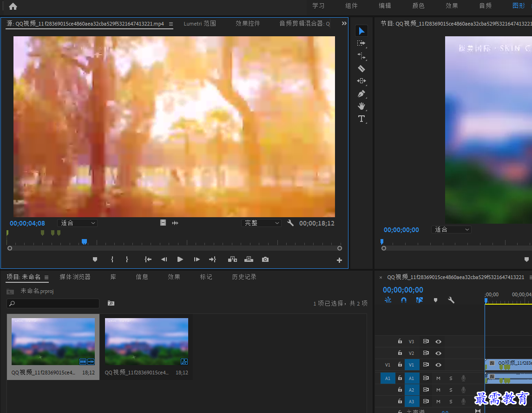Select the Ripple Edit tool
The image size is (532, 413).
tap(361, 56)
